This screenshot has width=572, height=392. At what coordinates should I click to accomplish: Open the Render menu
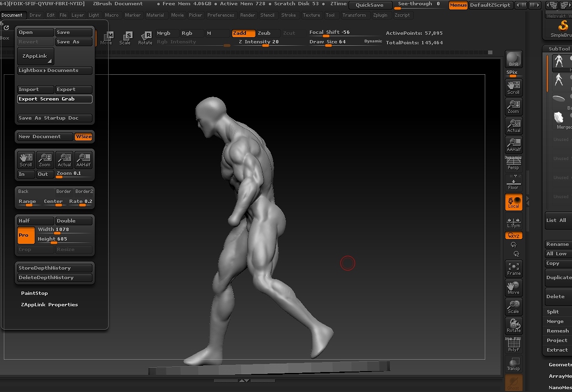coord(247,15)
